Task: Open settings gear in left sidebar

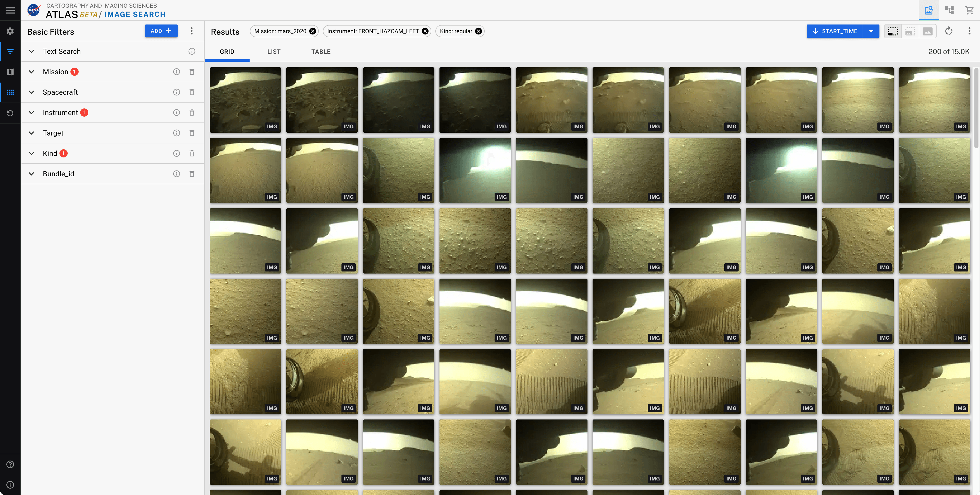Action: tap(10, 31)
